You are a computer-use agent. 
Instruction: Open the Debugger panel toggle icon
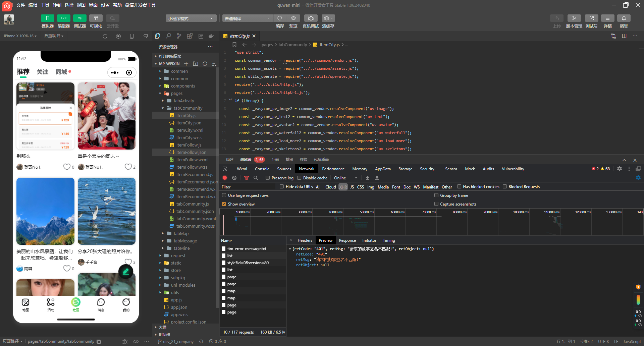point(79,18)
